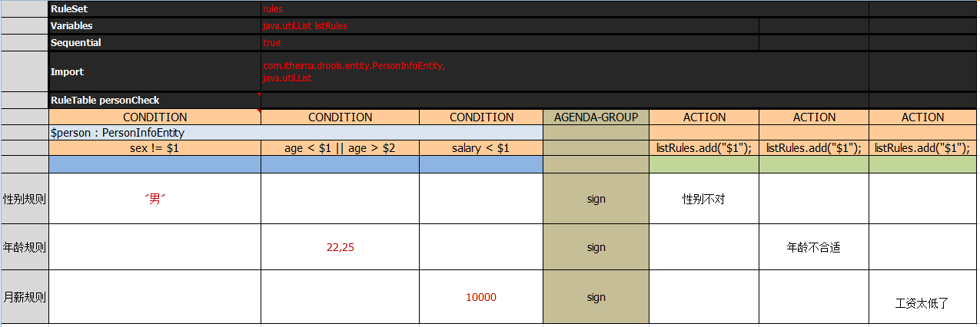Click the 性别不对 action cell

pos(704,199)
